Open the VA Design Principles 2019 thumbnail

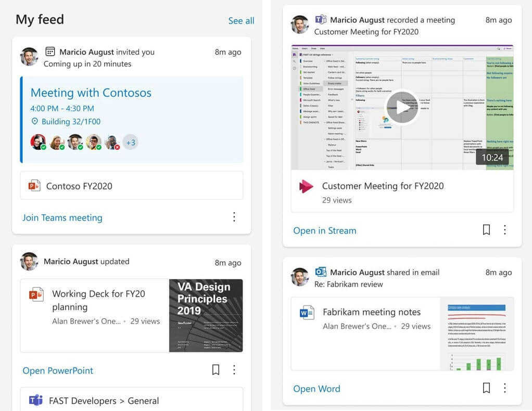pyautogui.click(x=206, y=316)
